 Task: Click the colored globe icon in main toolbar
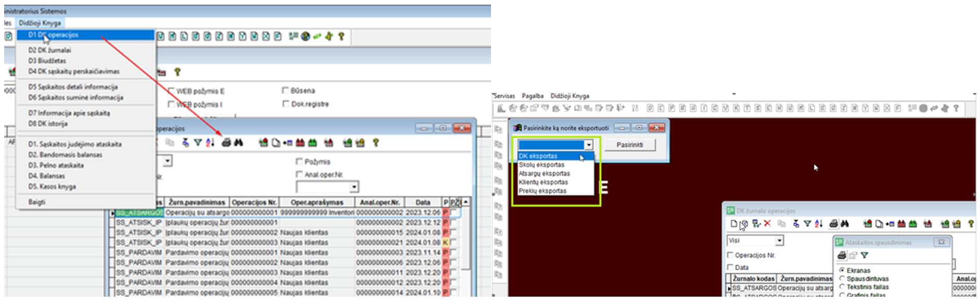point(305,36)
